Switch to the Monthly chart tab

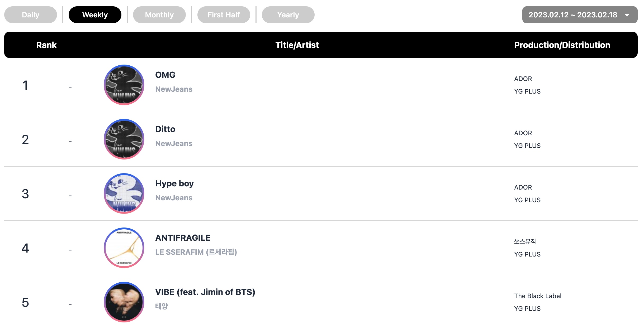coord(159,15)
